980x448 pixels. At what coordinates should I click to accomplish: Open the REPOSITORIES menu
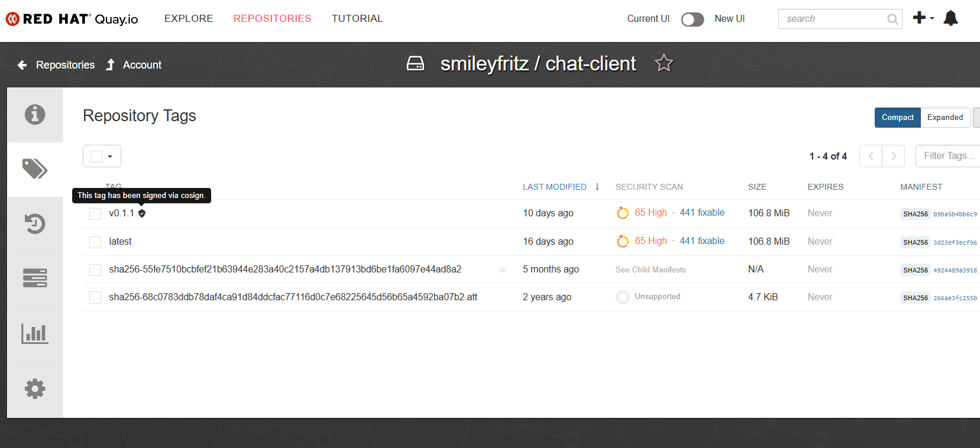pyautogui.click(x=272, y=18)
